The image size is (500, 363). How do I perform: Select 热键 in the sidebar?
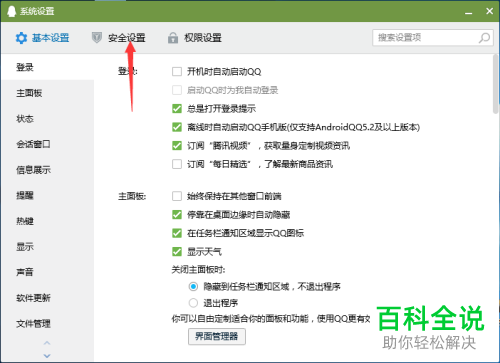[x=48, y=221]
